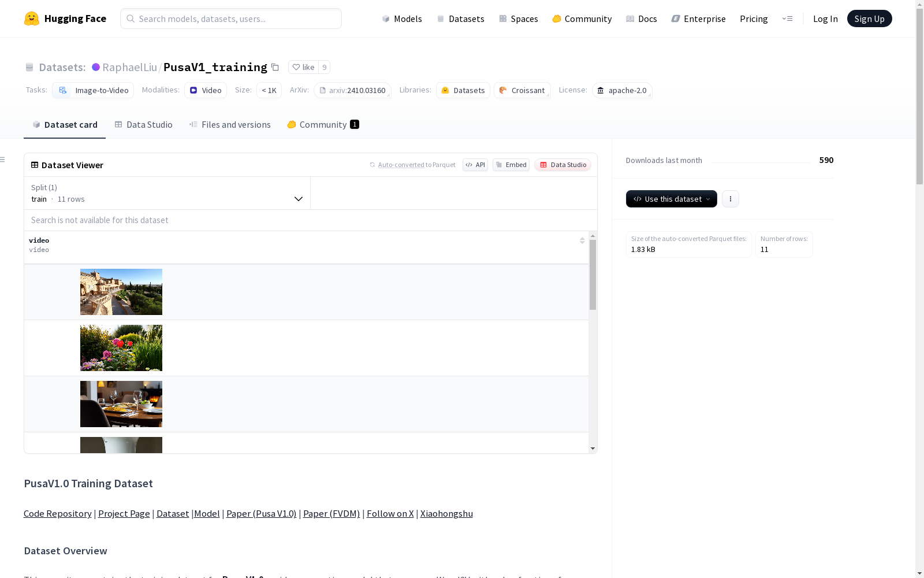Open Data Studio from the viewer header
The width and height of the screenshot is (924, 578).
click(563, 165)
